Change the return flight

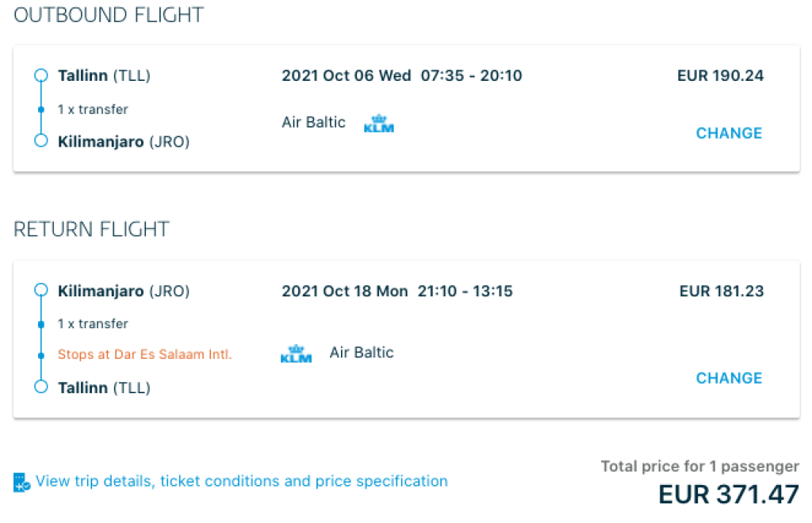(729, 378)
